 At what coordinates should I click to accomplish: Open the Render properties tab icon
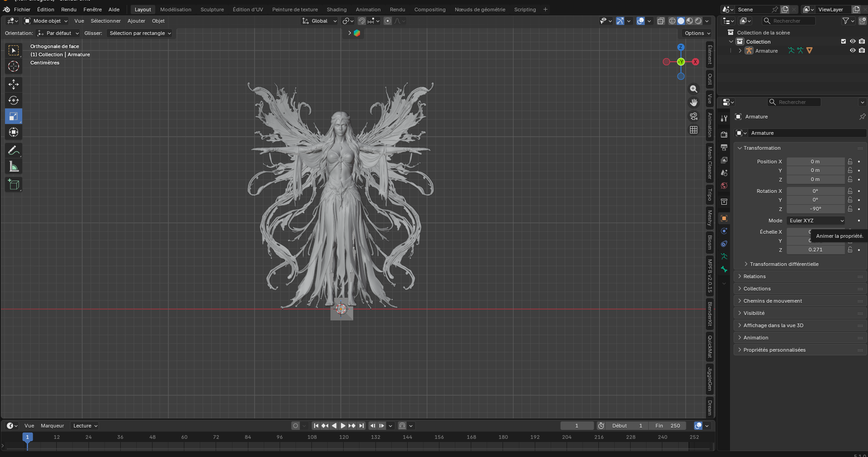[724, 134]
